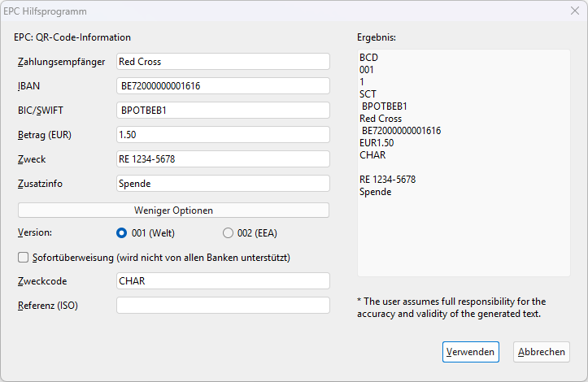588x382 pixels.
Task: Click 'RE 1234-5678' line in Ergebnis
Action: tap(388, 179)
